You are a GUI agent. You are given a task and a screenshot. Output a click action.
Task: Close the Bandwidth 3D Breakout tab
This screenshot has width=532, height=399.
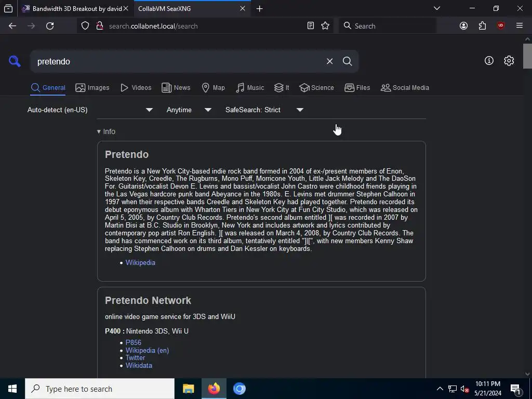(126, 8)
